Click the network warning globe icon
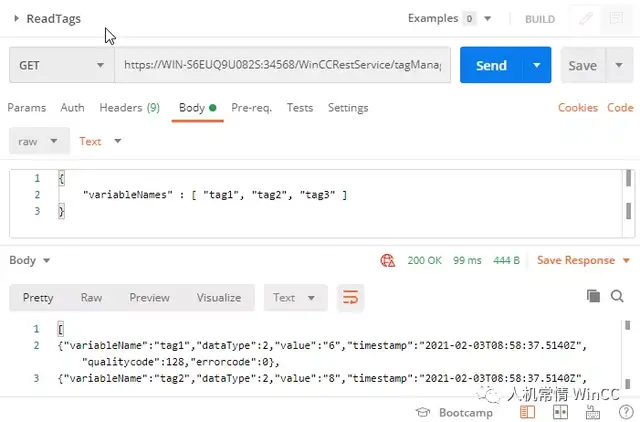Viewport: 640px width, 422px height. click(387, 260)
